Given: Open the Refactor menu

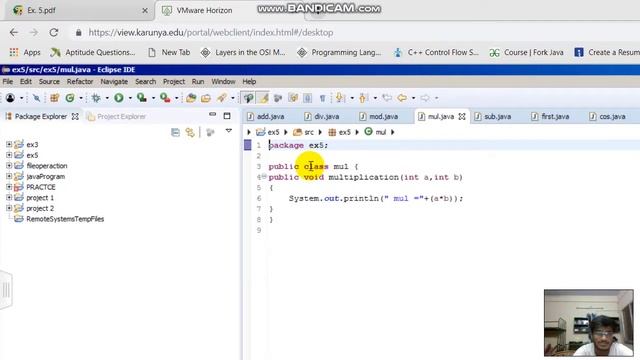Looking at the screenshot, I should (80, 82).
